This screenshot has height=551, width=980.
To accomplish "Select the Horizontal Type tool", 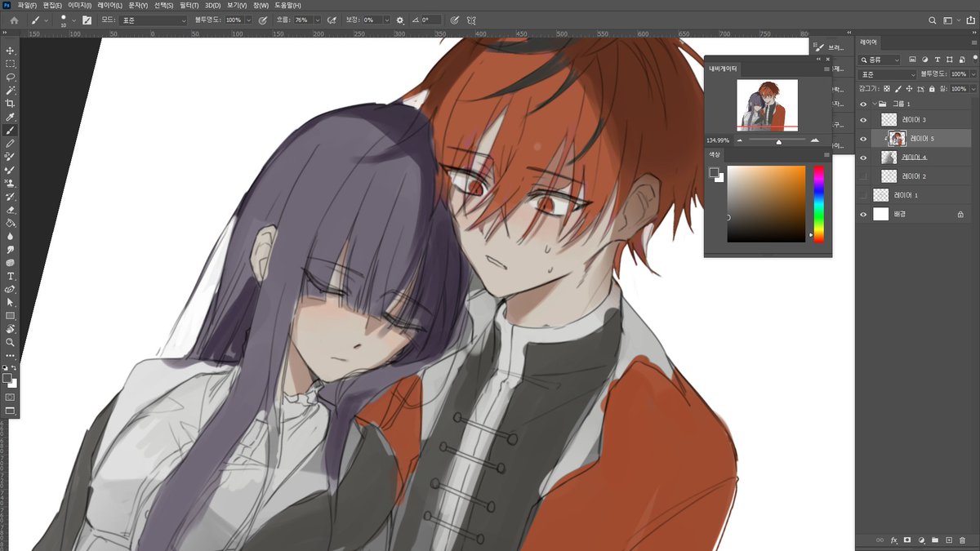I will point(11,276).
